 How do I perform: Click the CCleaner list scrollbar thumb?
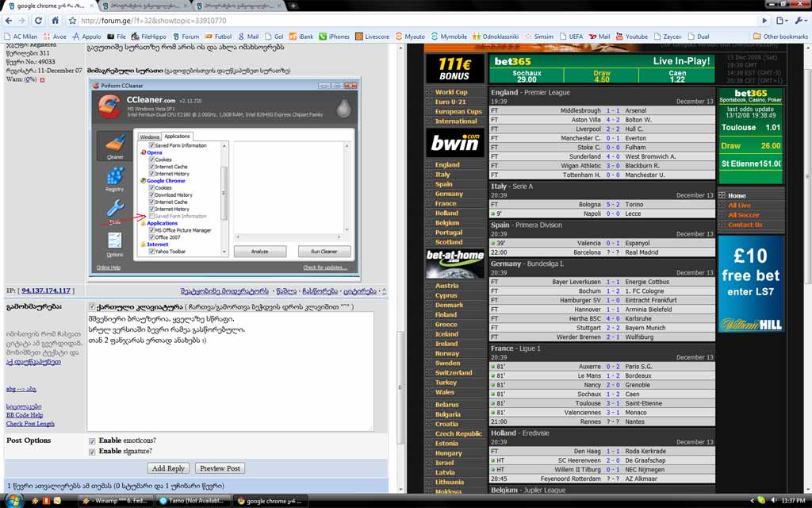[224, 193]
